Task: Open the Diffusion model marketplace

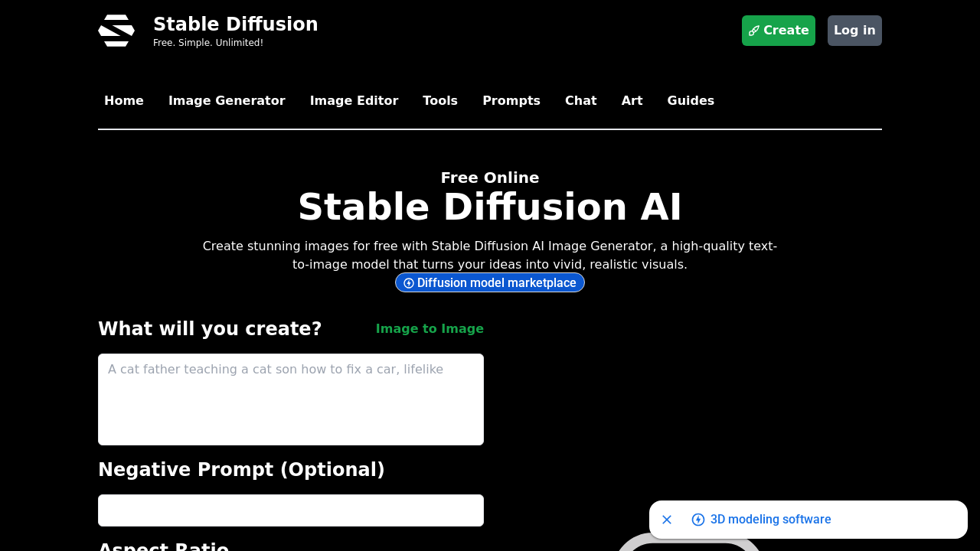Action: point(490,282)
